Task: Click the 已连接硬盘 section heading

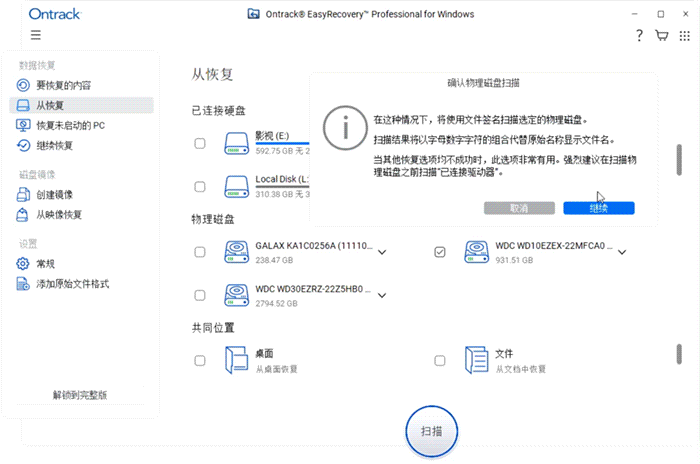Action: coord(218,110)
